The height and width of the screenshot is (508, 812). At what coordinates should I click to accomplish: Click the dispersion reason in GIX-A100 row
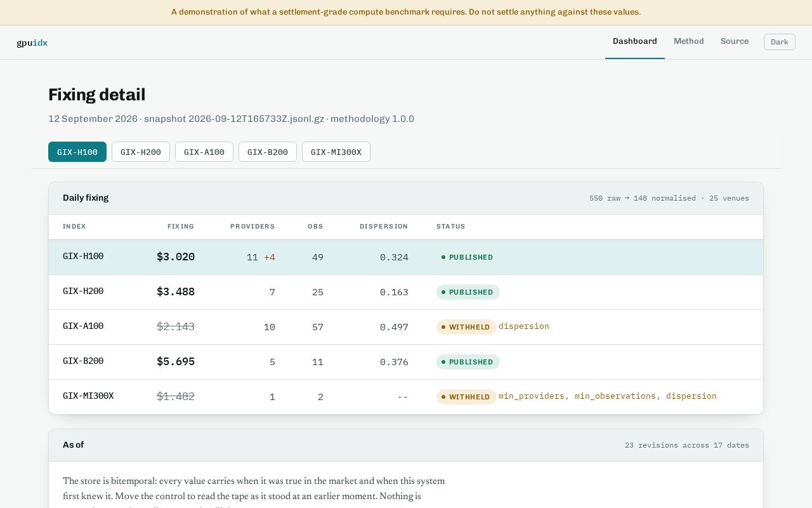click(x=524, y=326)
